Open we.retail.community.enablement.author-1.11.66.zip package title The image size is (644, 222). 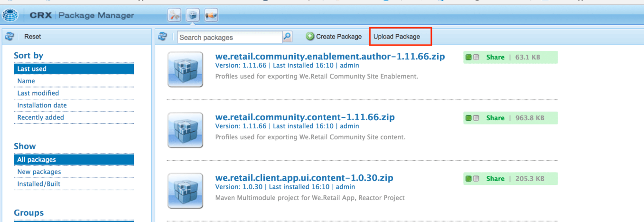point(330,57)
